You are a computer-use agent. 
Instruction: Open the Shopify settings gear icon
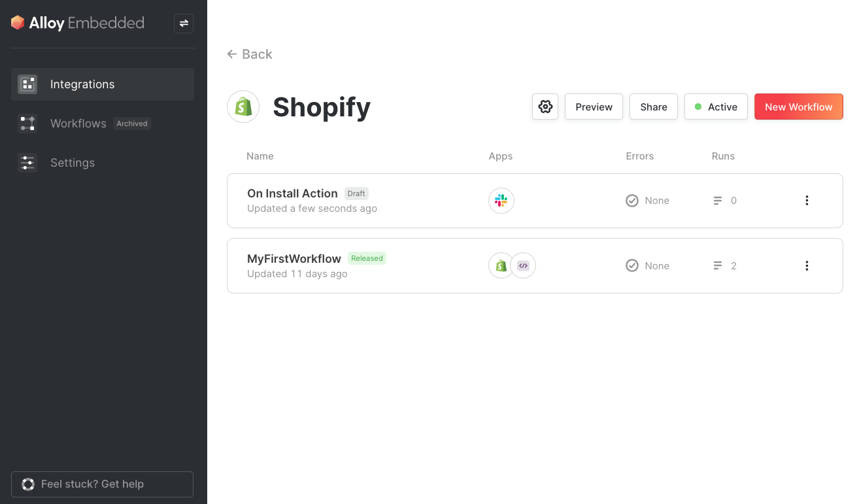(x=545, y=107)
